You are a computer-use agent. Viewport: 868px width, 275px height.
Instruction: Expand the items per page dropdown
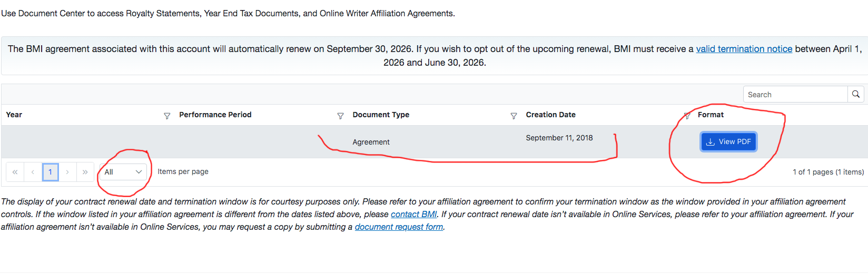pyautogui.click(x=123, y=172)
